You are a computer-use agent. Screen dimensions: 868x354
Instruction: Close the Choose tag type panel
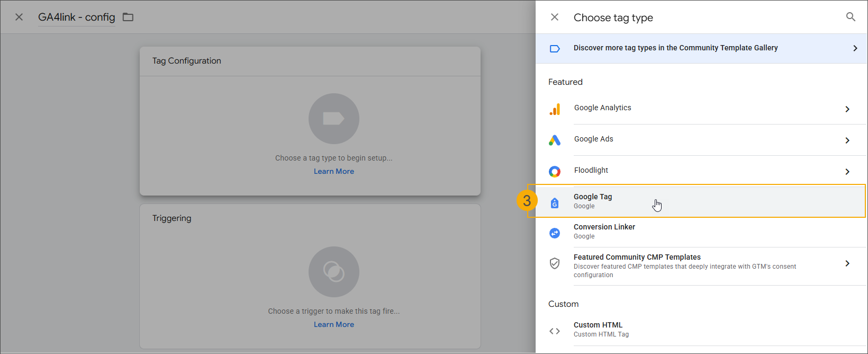555,17
